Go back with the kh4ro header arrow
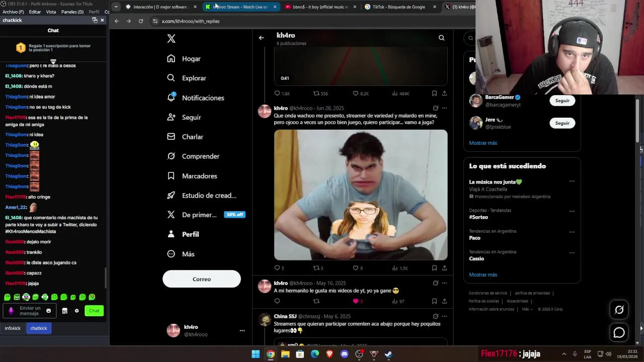The height and width of the screenshot is (362, 644). (x=261, y=38)
